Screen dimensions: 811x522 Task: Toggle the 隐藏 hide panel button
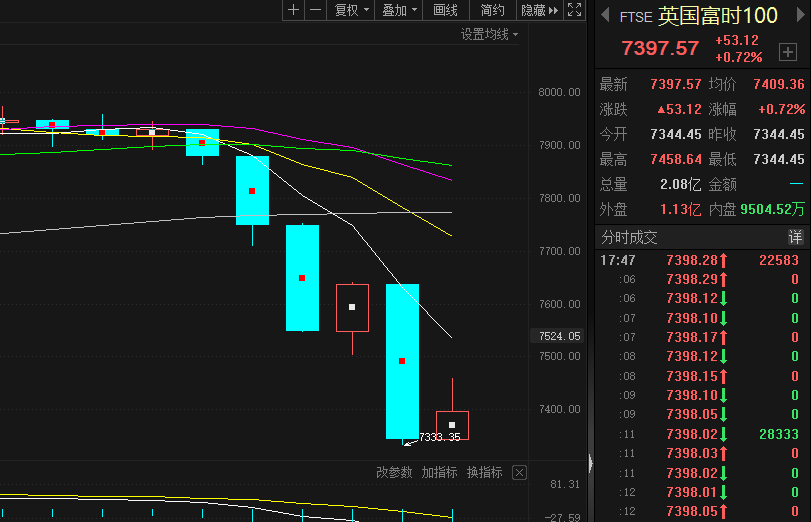pyautogui.click(x=539, y=10)
